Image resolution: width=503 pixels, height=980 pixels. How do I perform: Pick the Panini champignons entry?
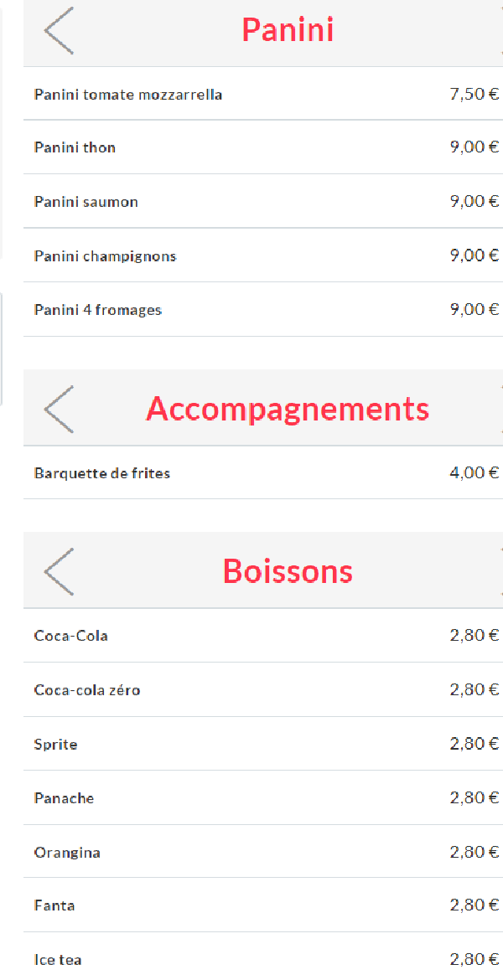click(x=263, y=255)
